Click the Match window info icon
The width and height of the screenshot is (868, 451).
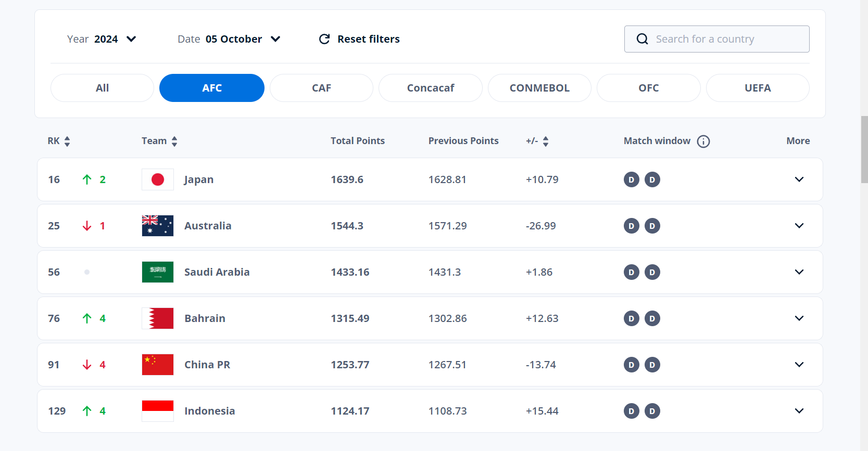(x=703, y=141)
